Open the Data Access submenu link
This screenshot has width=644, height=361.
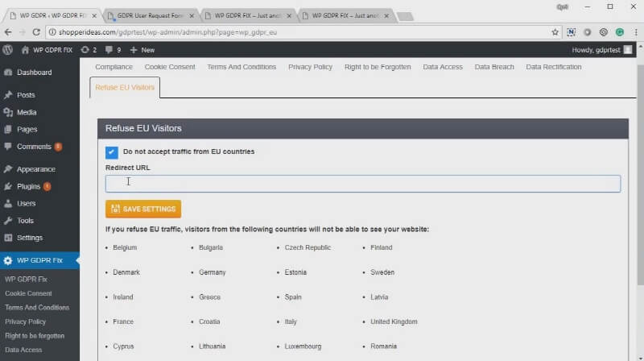click(x=23, y=350)
